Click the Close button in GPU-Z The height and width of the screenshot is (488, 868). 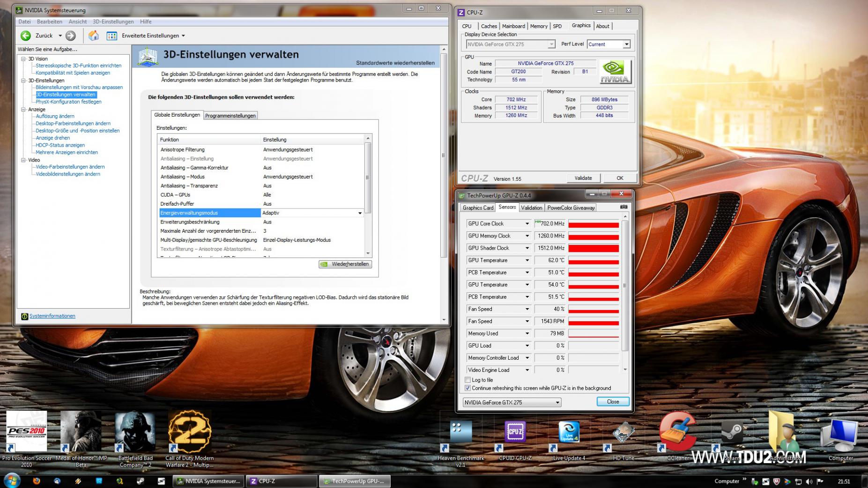point(613,402)
